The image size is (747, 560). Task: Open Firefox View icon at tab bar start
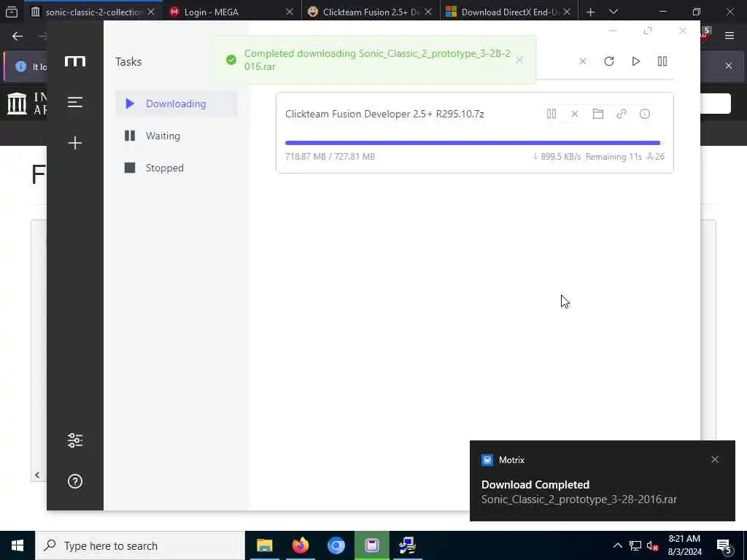[x=12, y=12]
